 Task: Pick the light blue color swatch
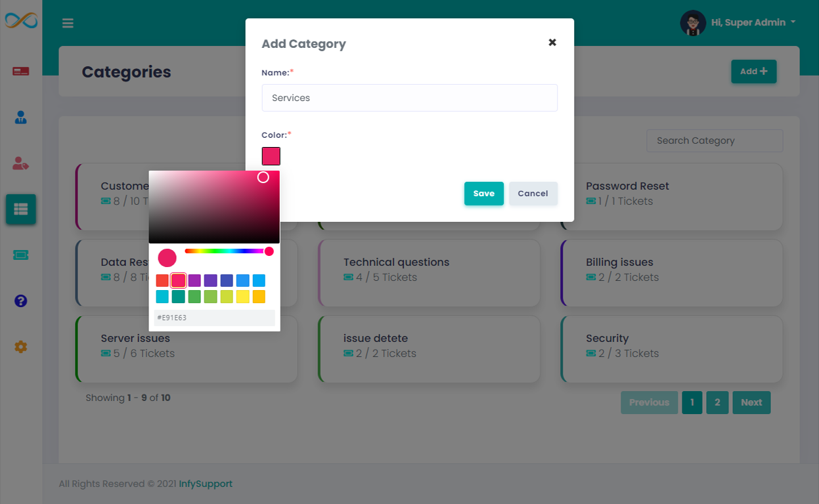pyautogui.click(x=259, y=281)
